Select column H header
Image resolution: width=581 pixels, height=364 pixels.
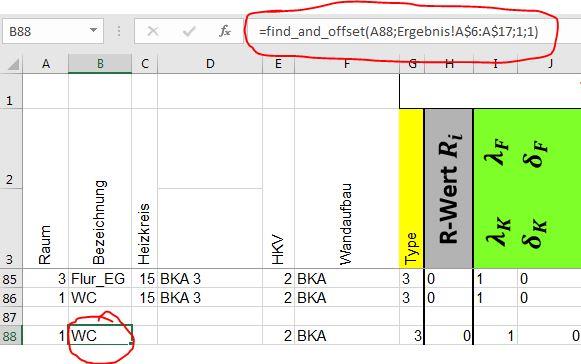(449, 64)
